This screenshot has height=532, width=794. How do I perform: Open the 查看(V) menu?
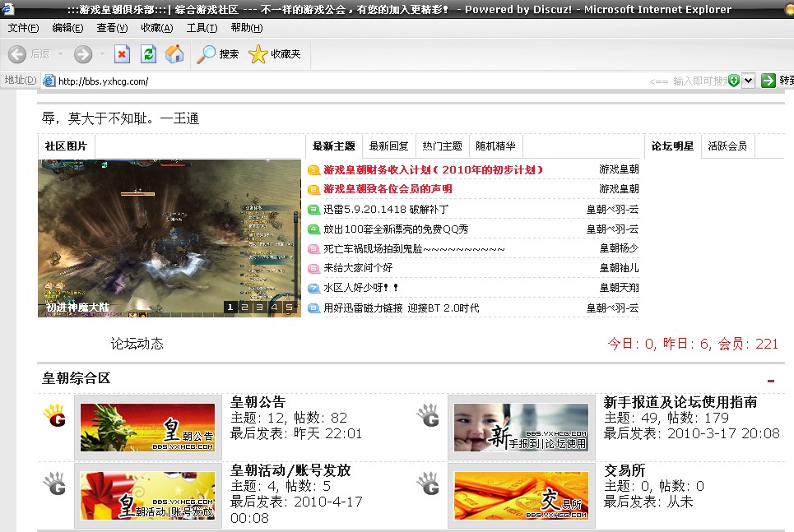click(x=112, y=28)
